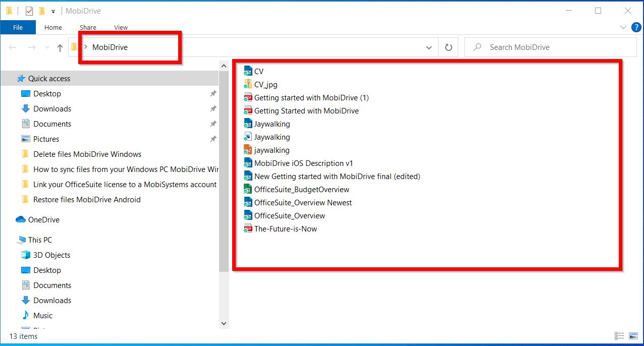Open Downloads under Quick access

tap(52, 108)
